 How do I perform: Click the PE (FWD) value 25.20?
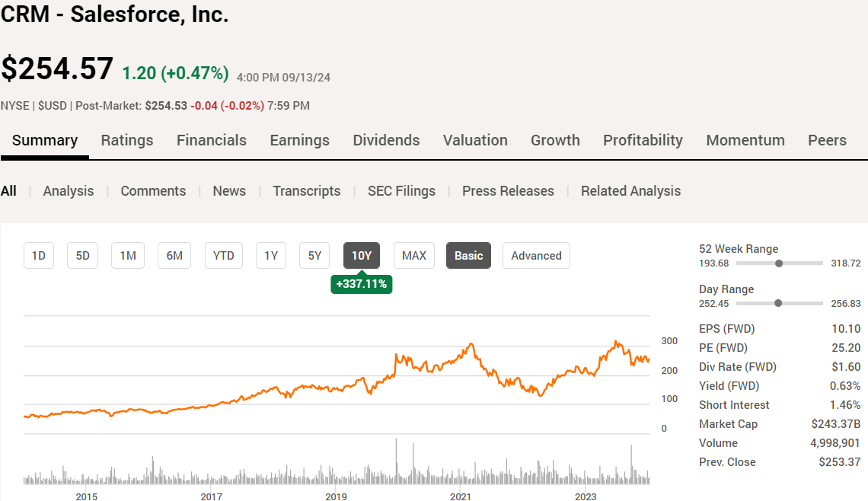[x=846, y=348]
